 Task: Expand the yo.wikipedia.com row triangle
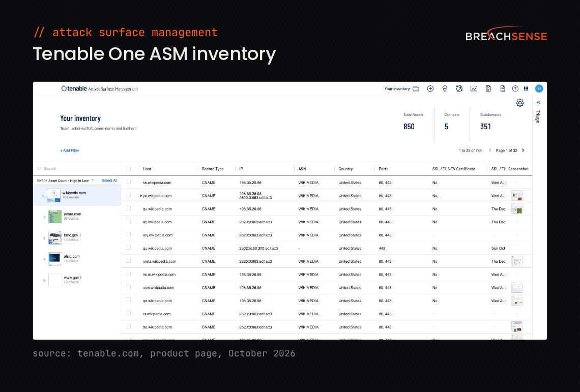tap(141, 196)
